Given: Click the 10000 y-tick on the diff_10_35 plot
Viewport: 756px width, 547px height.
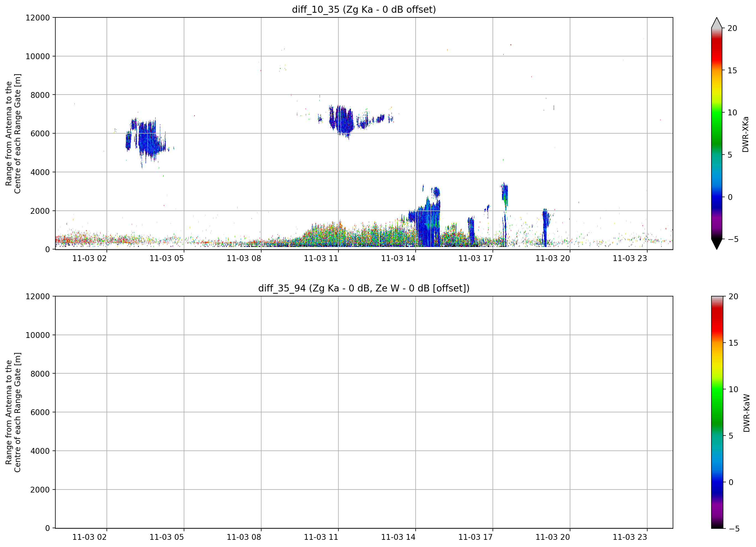Looking at the screenshot, I should pos(38,56).
